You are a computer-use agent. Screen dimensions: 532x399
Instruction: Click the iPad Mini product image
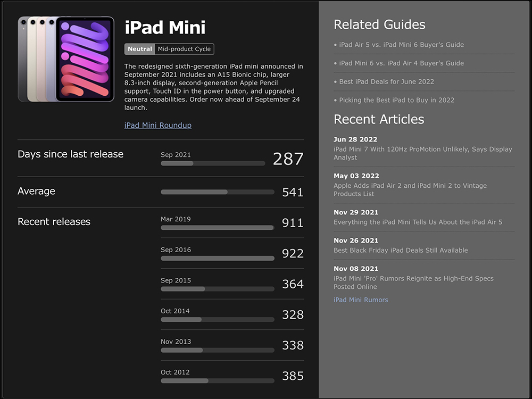click(66, 59)
